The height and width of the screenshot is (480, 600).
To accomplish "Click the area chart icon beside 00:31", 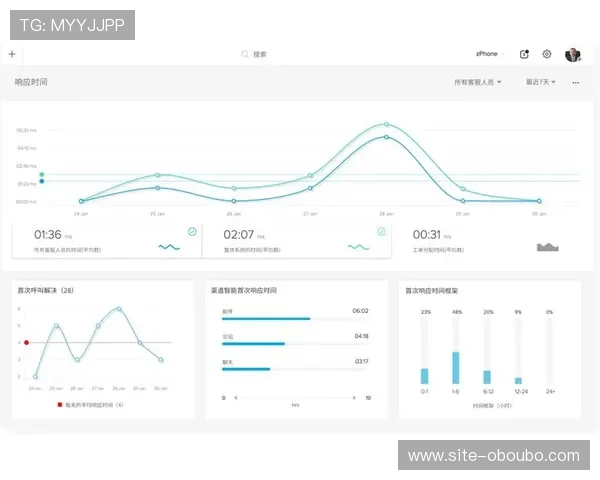I will pyautogui.click(x=547, y=246).
